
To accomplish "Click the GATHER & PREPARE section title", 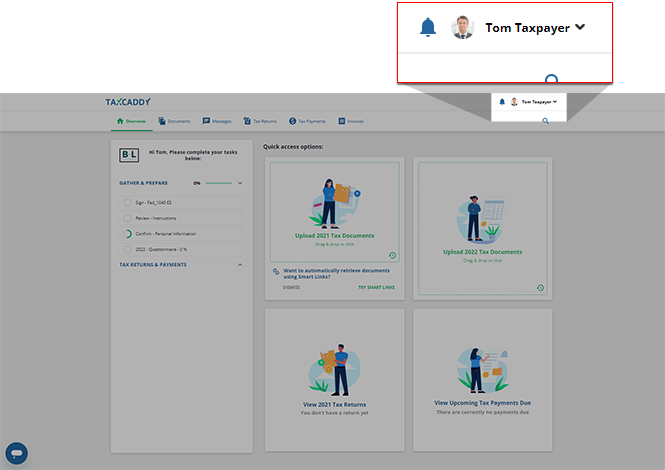I will pyautogui.click(x=143, y=183).
